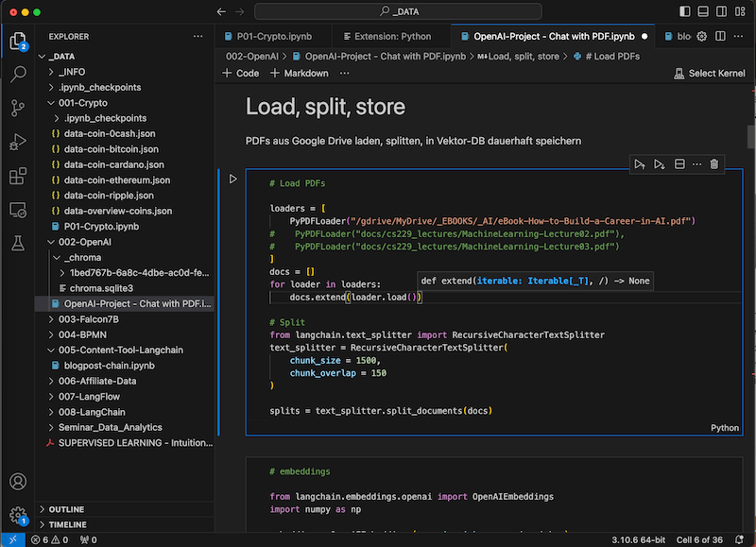The image size is (756, 547).
Task: Split the Load PDFs cell
Action: [x=679, y=164]
